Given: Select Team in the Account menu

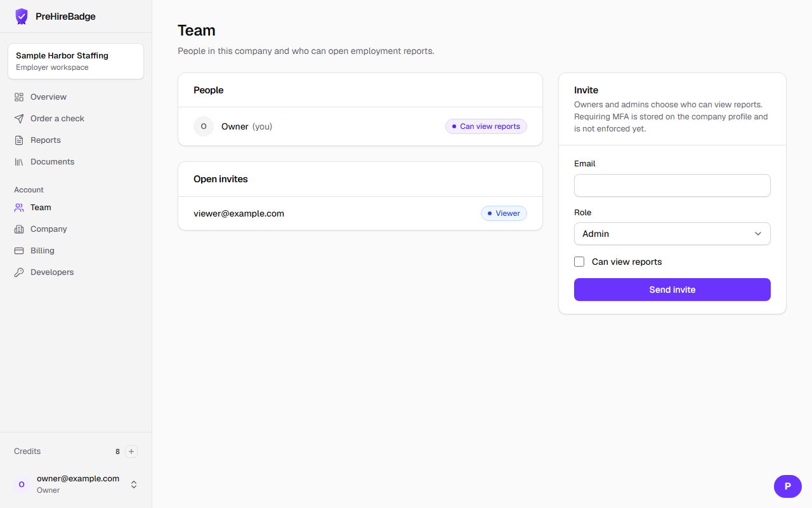Looking at the screenshot, I should pos(76,208).
